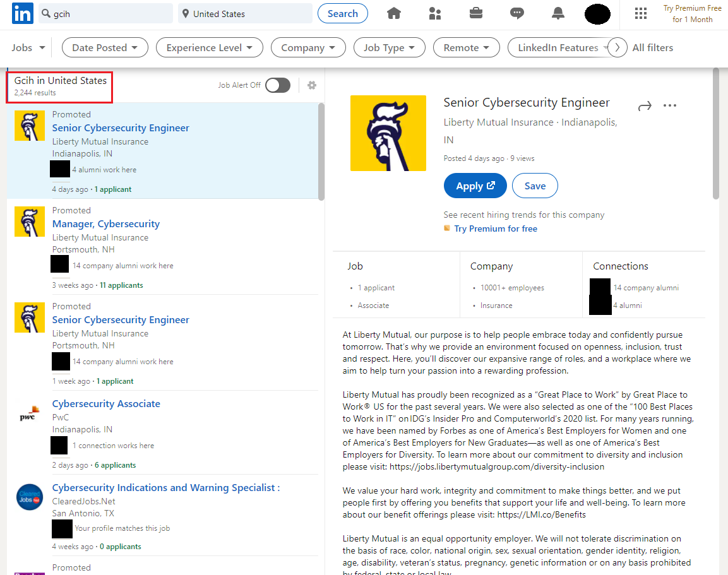728x575 pixels.
Task: Click '1 connection works here' text
Action: [x=113, y=446]
